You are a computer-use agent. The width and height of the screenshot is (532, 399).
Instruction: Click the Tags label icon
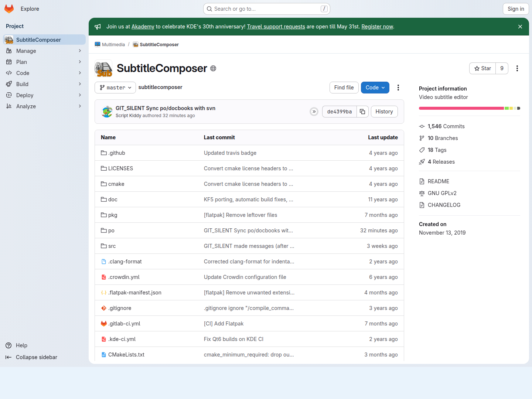click(x=422, y=150)
